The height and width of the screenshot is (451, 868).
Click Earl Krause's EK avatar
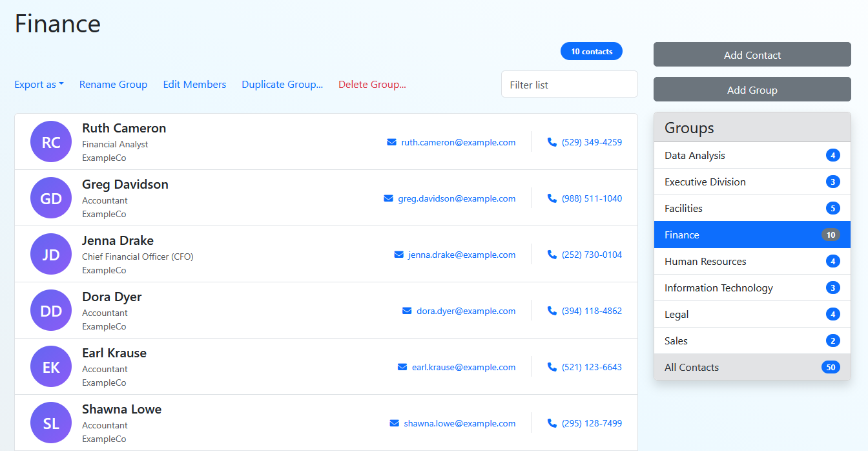click(x=51, y=366)
